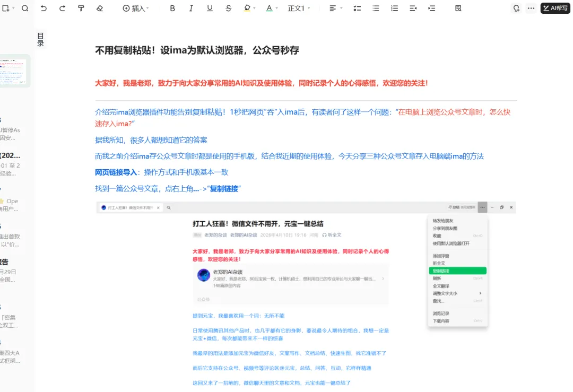Click the bold text 复制链接 in the paragraph
This screenshot has width=573, height=392.
[224, 189]
